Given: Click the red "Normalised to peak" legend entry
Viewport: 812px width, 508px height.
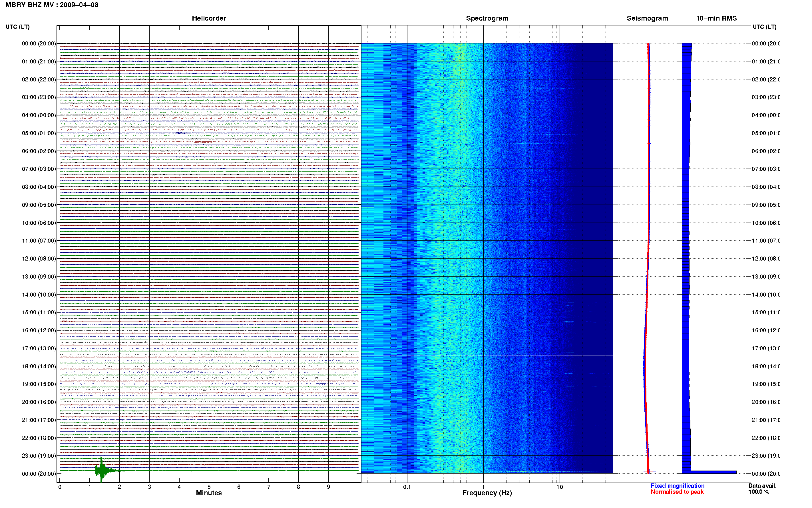Looking at the screenshot, I should pos(677,492).
